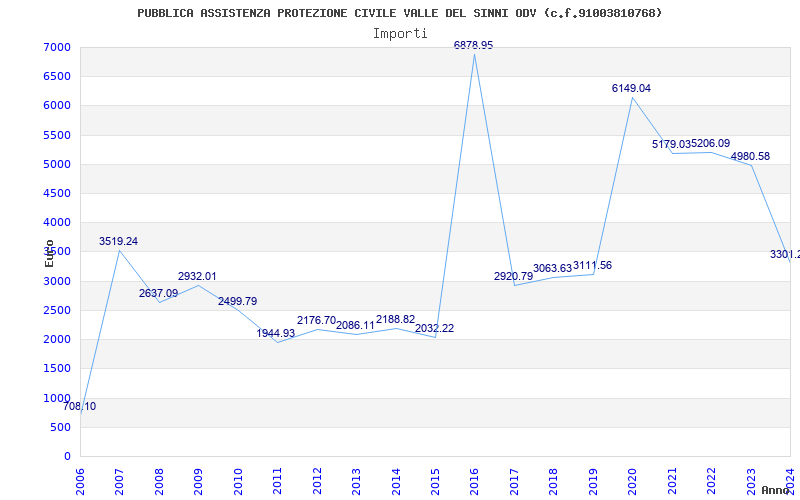Click the 'Anno' x-axis label

pos(775,490)
